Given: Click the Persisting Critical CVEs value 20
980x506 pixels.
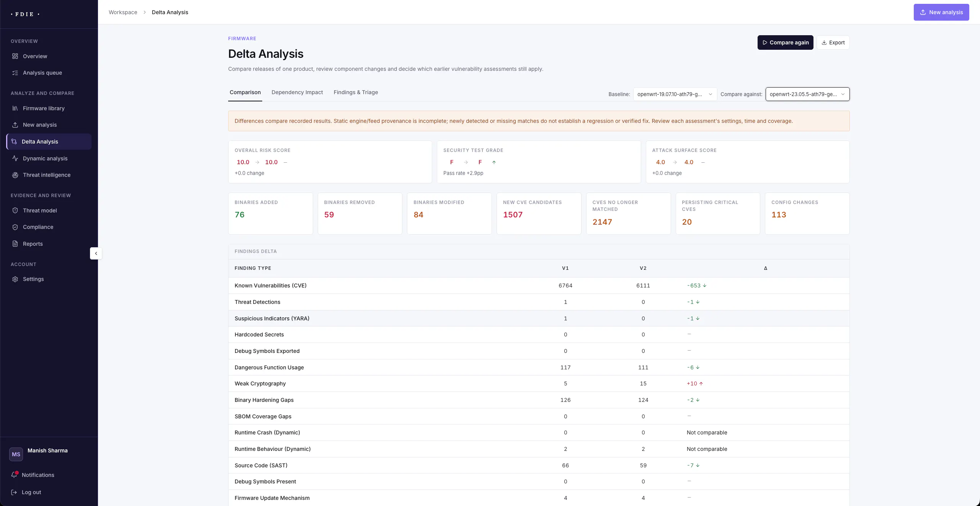Looking at the screenshot, I should tap(687, 222).
